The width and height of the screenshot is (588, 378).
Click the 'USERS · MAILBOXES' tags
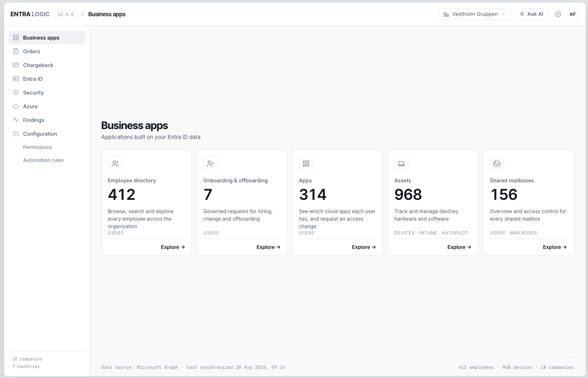coord(514,233)
